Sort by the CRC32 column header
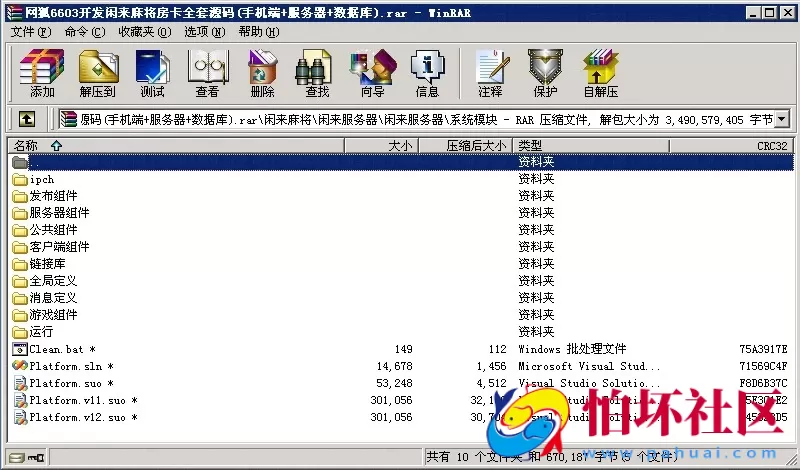The width and height of the screenshot is (800, 470). pyautogui.click(x=732, y=145)
